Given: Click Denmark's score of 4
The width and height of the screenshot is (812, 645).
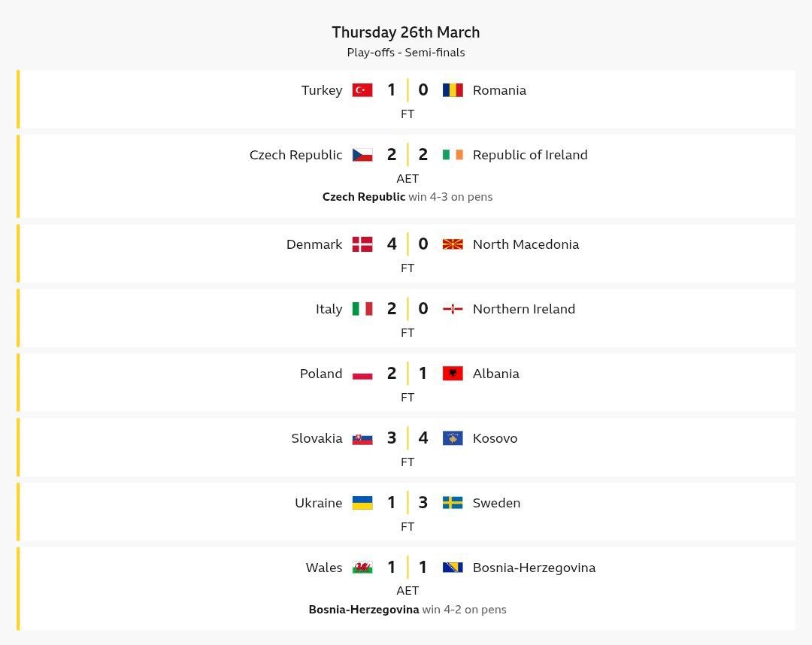Looking at the screenshot, I should [392, 244].
